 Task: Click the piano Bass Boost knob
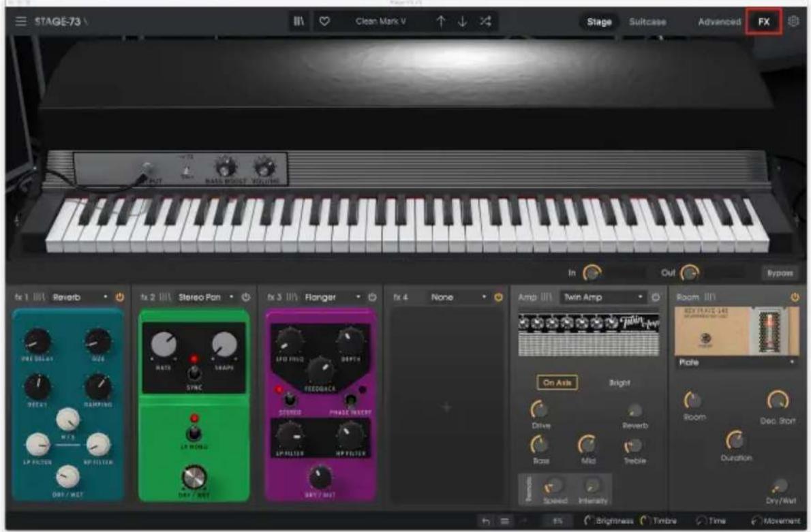point(226,167)
